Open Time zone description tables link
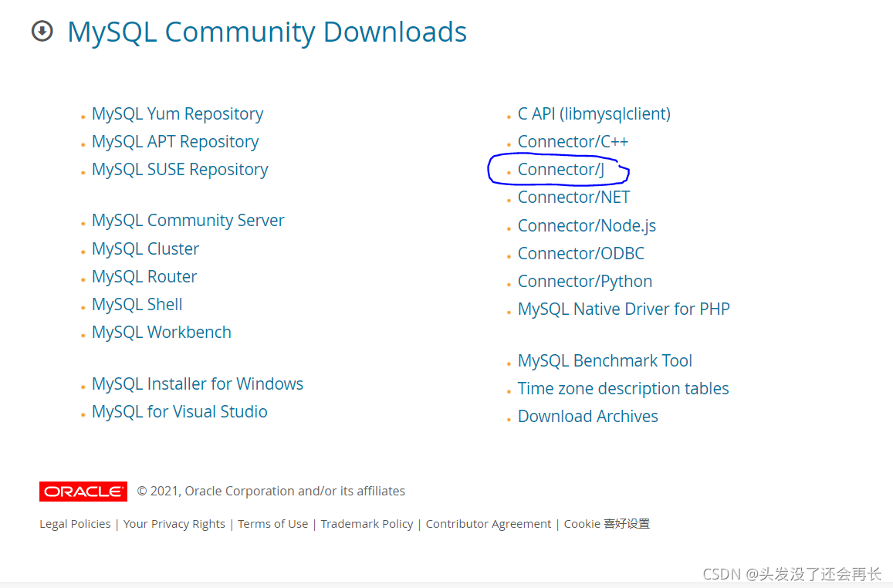 coord(623,389)
